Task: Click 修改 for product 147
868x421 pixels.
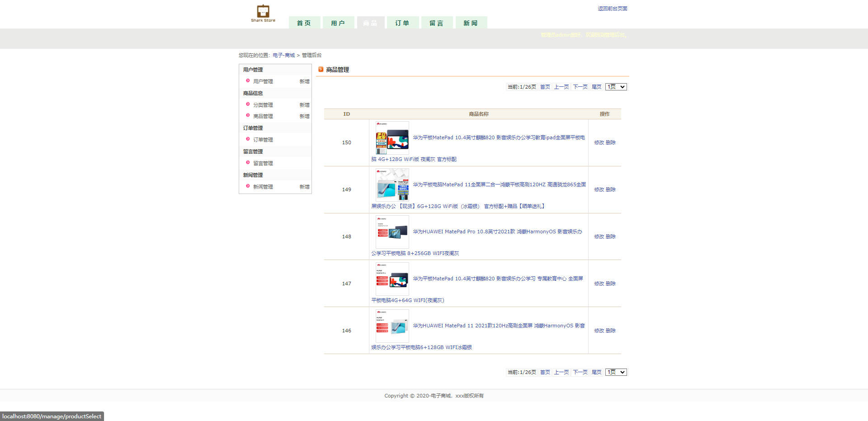Action: [599, 284]
